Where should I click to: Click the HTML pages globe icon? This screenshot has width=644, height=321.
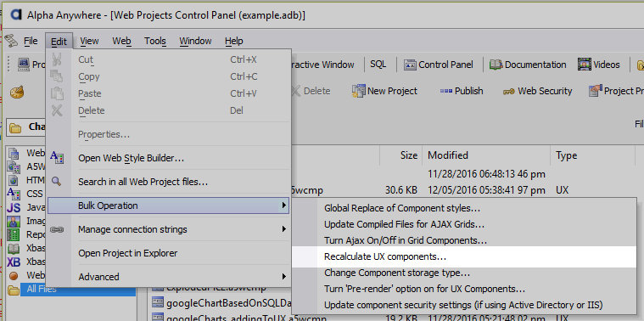tap(14, 180)
